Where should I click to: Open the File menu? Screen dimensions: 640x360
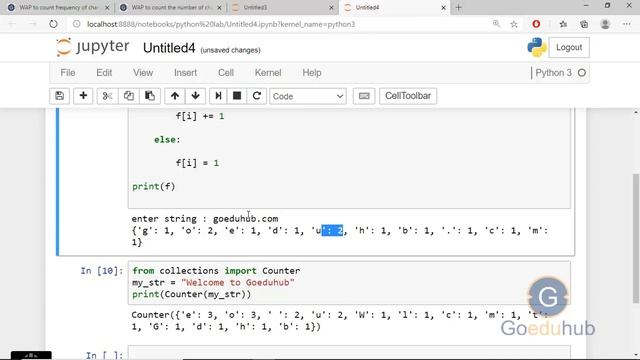pos(68,73)
